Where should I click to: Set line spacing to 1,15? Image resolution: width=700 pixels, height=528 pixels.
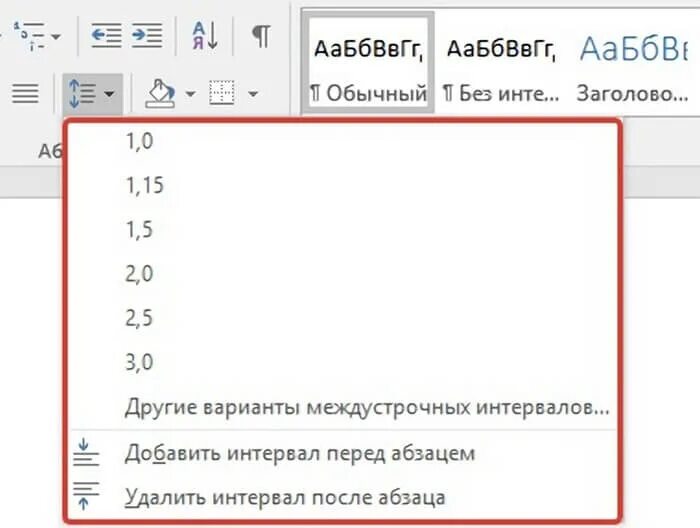point(342,185)
